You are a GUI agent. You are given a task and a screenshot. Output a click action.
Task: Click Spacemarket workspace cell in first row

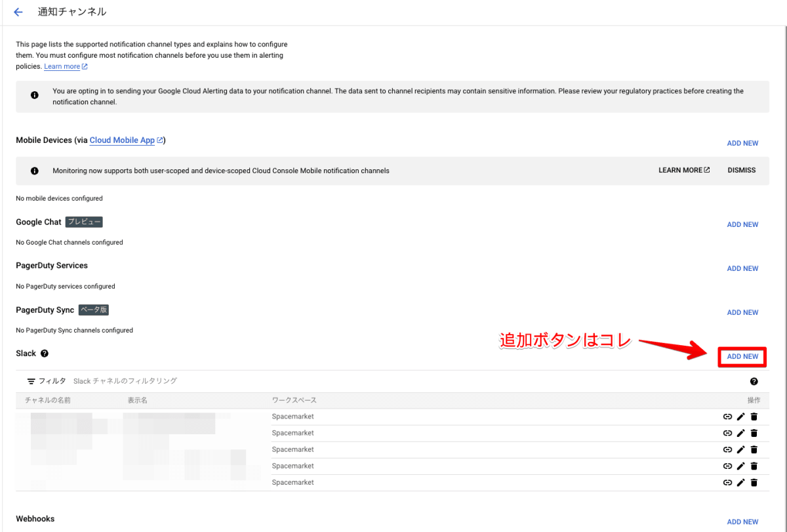(293, 417)
